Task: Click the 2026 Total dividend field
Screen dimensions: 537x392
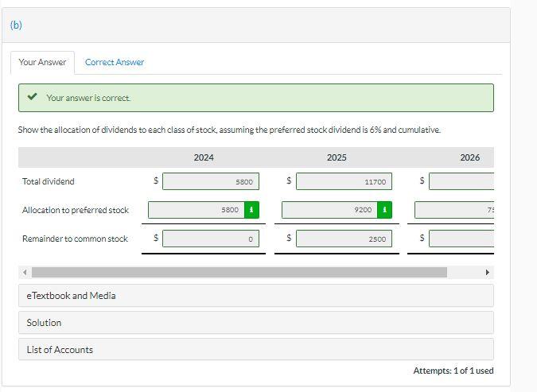Action: click(461, 181)
